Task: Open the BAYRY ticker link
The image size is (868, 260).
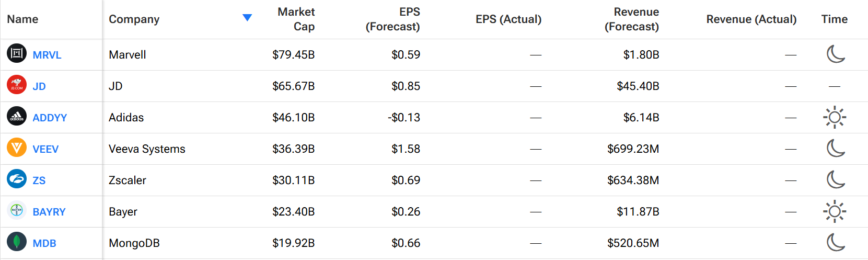Action: 49,212
